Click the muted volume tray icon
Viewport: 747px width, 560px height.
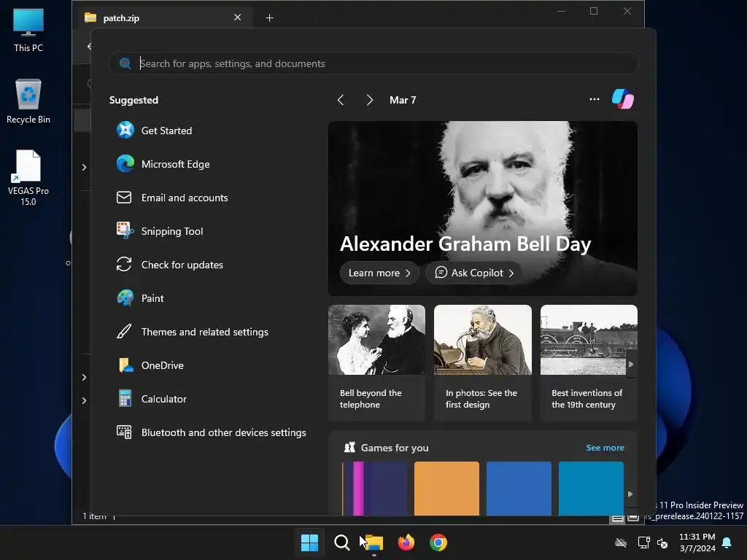coord(662,542)
